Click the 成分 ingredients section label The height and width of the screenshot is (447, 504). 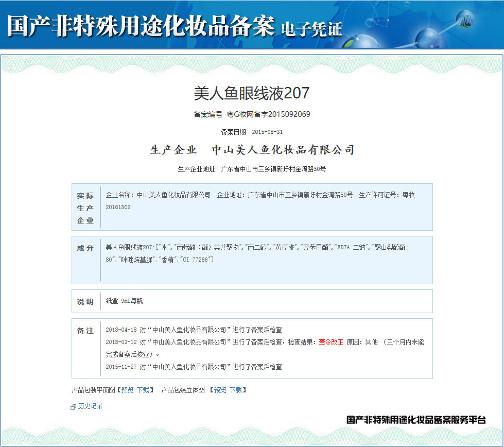click(x=85, y=248)
